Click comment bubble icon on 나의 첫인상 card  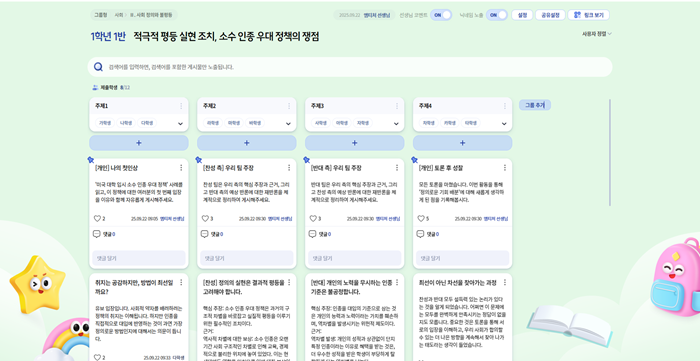pos(96,234)
